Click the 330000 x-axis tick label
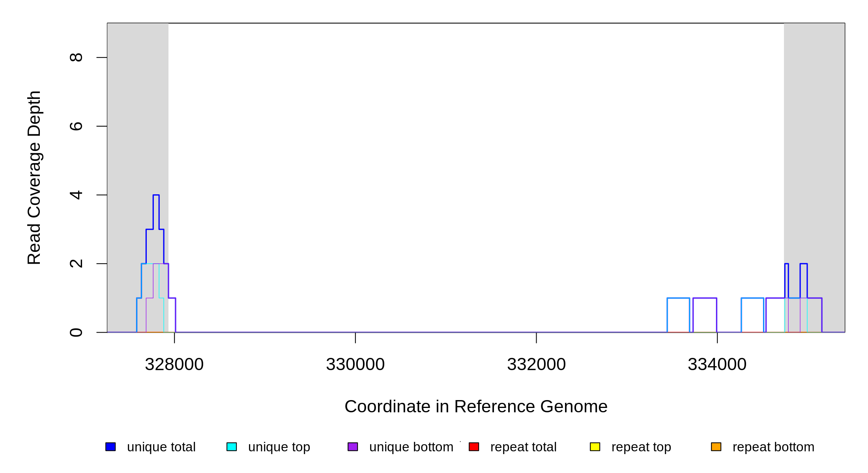 pyautogui.click(x=355, y=364)
